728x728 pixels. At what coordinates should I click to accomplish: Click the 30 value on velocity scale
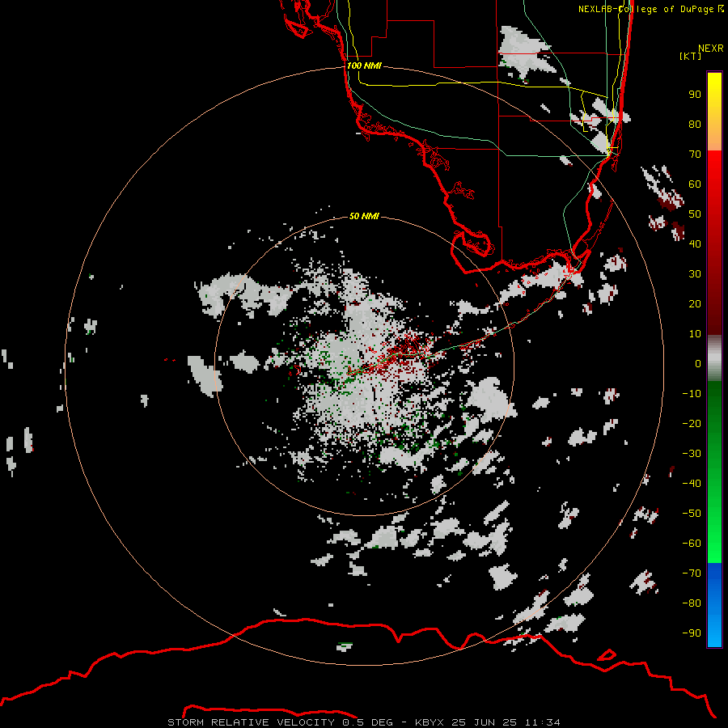tap(695, 274)
